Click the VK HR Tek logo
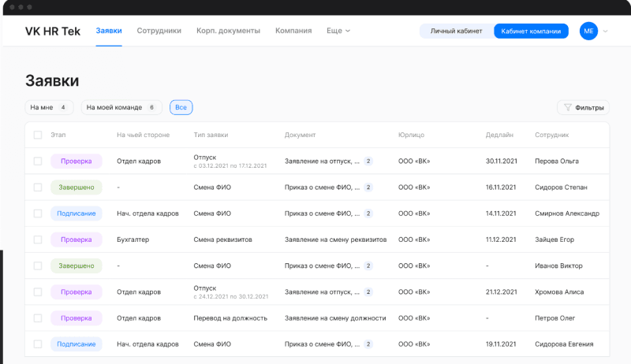 [52, 31]
